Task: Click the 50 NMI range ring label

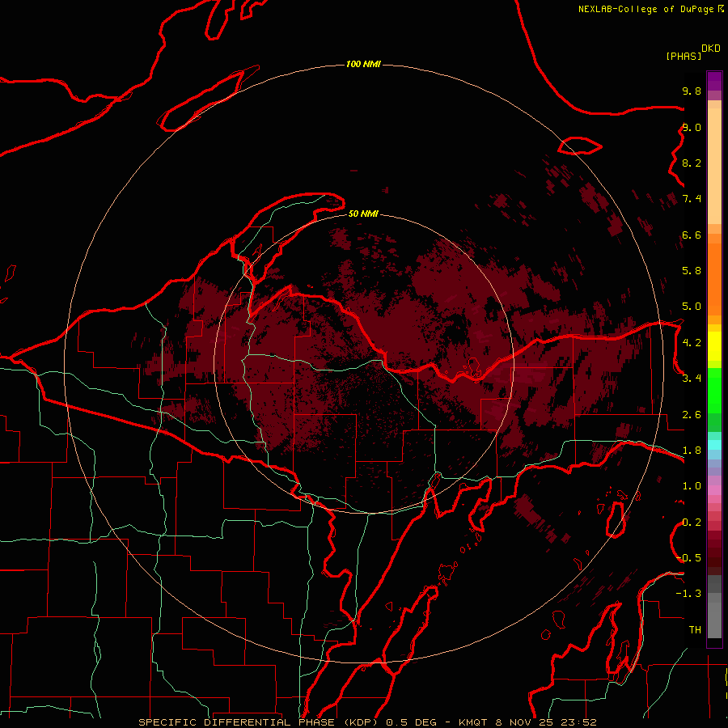Action: (363, 214)
